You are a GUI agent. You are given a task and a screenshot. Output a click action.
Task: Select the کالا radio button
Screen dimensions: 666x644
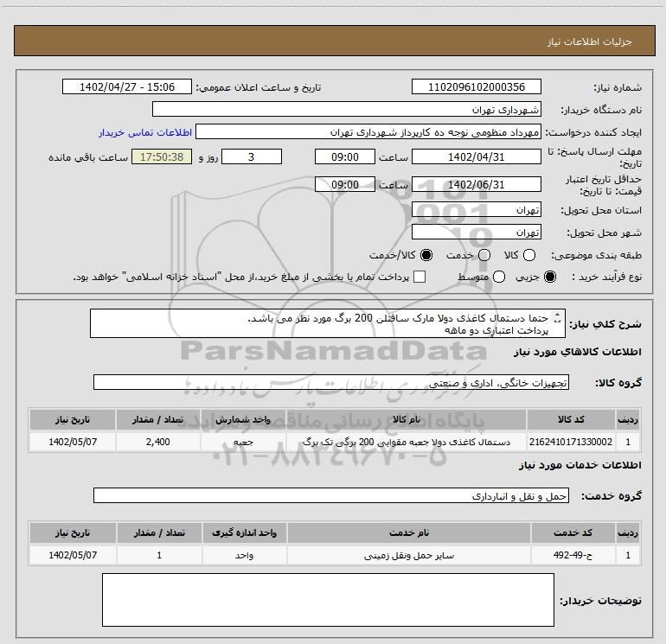pos(528,255)
